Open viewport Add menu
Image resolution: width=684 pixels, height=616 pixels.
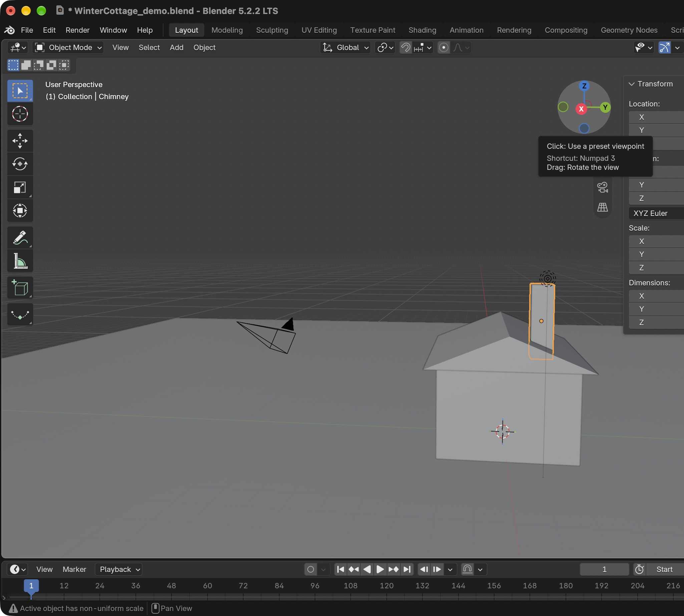point(177,47)
